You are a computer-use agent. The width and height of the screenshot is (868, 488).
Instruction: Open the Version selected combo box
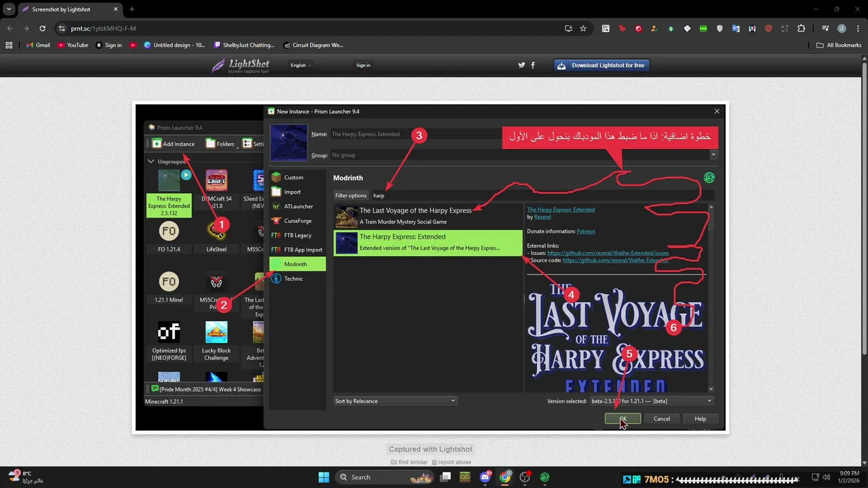point(651,401)
